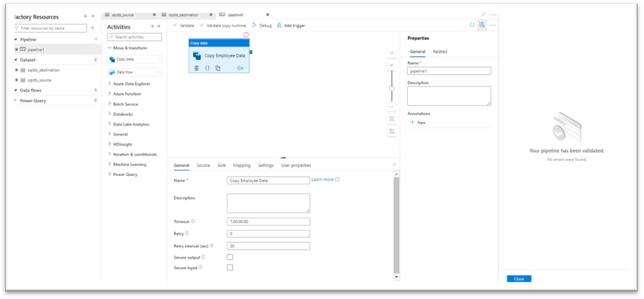Viewport: 644px width, 299px height.
Task: Select Copy data activity in Activities list
Action: click(134, 59)
